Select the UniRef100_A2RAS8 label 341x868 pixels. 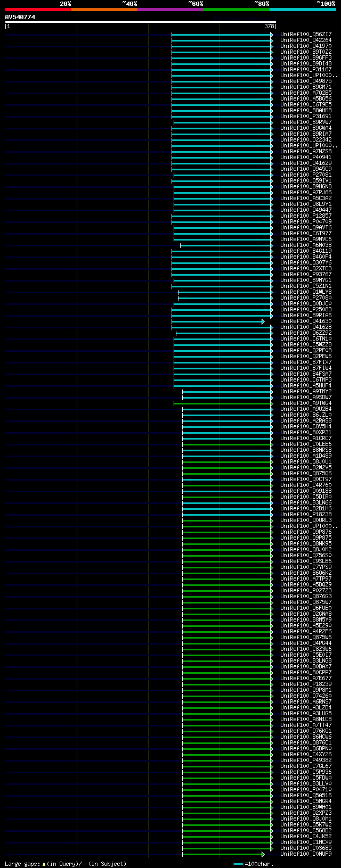[x=306, y=420]
